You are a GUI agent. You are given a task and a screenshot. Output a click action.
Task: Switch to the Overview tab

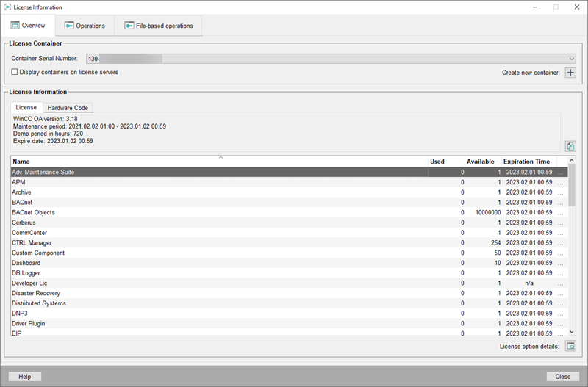(28, 26)
